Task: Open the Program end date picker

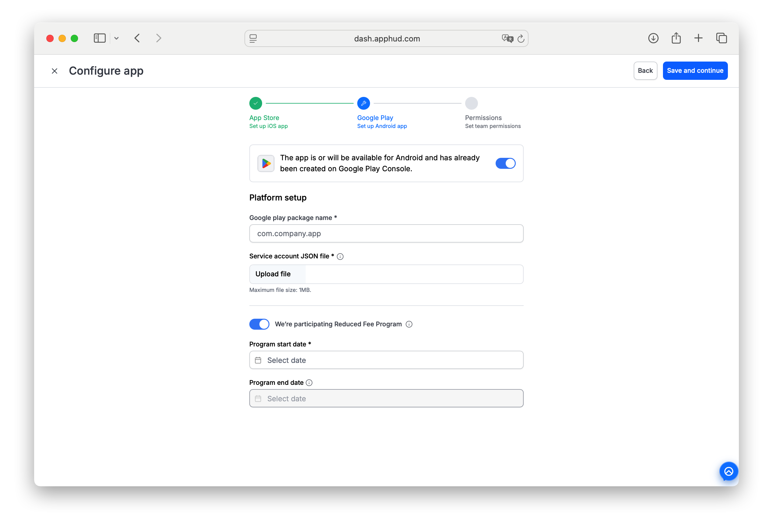Action: coord(386,398)
